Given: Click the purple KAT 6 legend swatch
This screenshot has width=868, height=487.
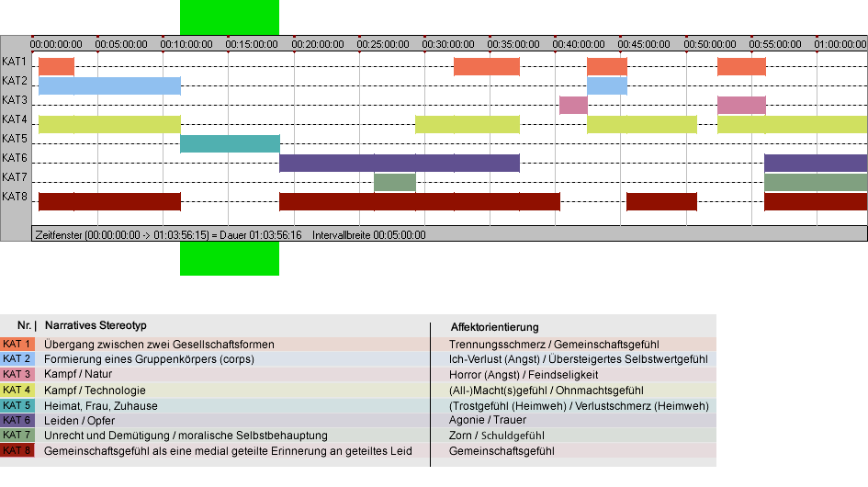Looking at the screenshot, I should point(17,421).
